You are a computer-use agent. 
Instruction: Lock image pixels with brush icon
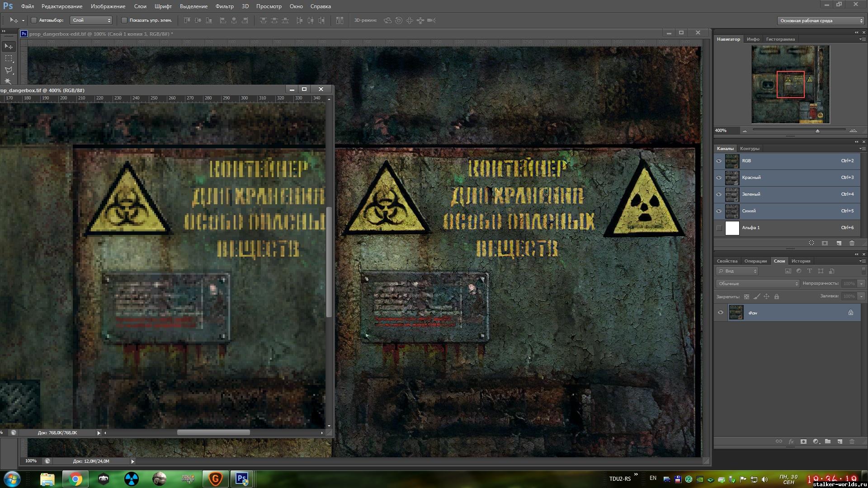(x=756, y=297)
